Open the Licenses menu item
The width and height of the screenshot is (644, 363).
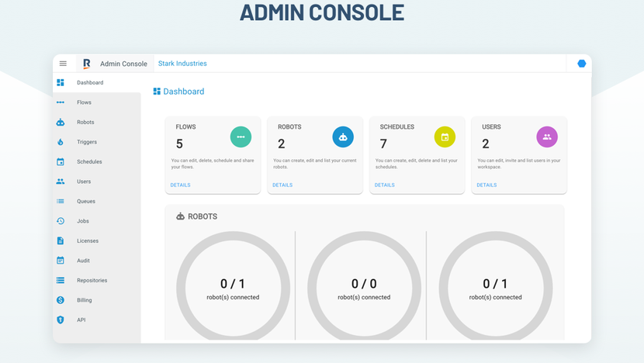[87, 241]
